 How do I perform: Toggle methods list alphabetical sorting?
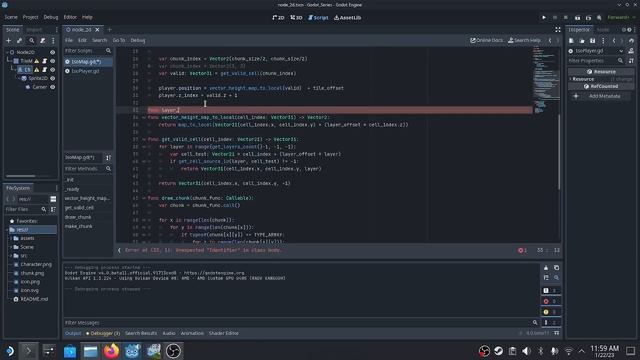(108, 158)
